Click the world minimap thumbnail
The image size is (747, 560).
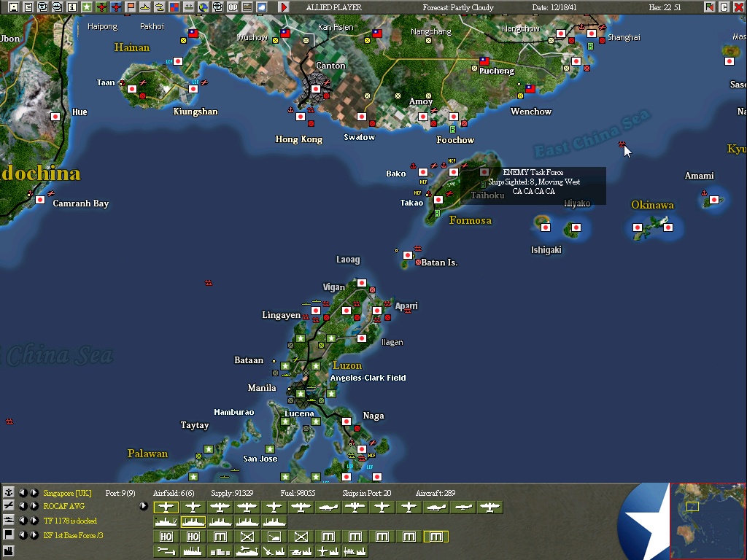(708, 521)
